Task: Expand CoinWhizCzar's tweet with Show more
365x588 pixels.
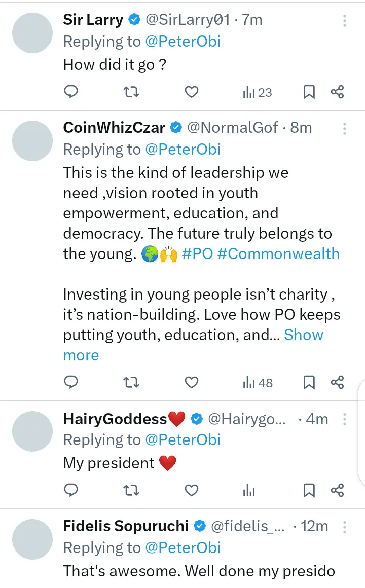Action: coord(303,335)
